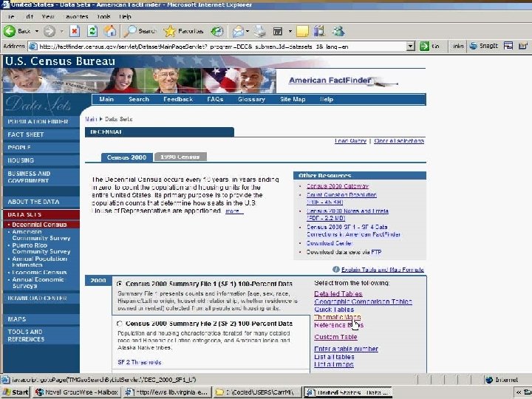
Task: Open the Download Center resource link
Action: (x=329, y=243)
